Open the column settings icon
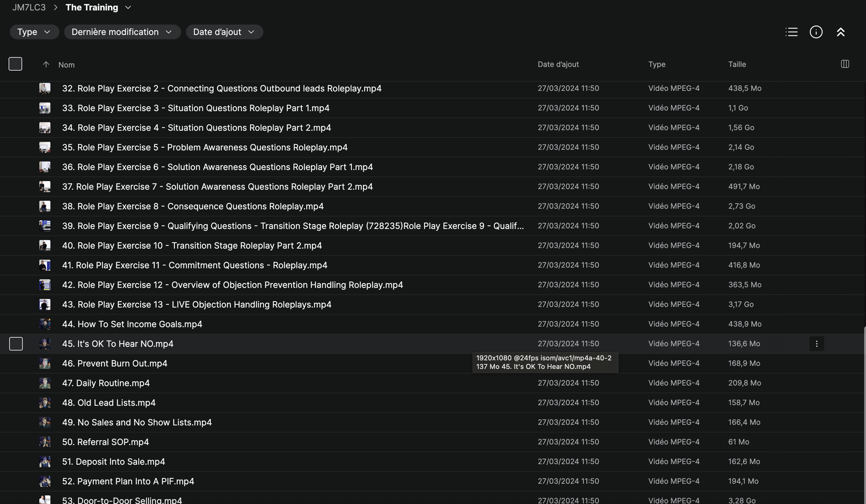Image resolution: width=866 pixels, height=504 pixels. coord(845,64)
